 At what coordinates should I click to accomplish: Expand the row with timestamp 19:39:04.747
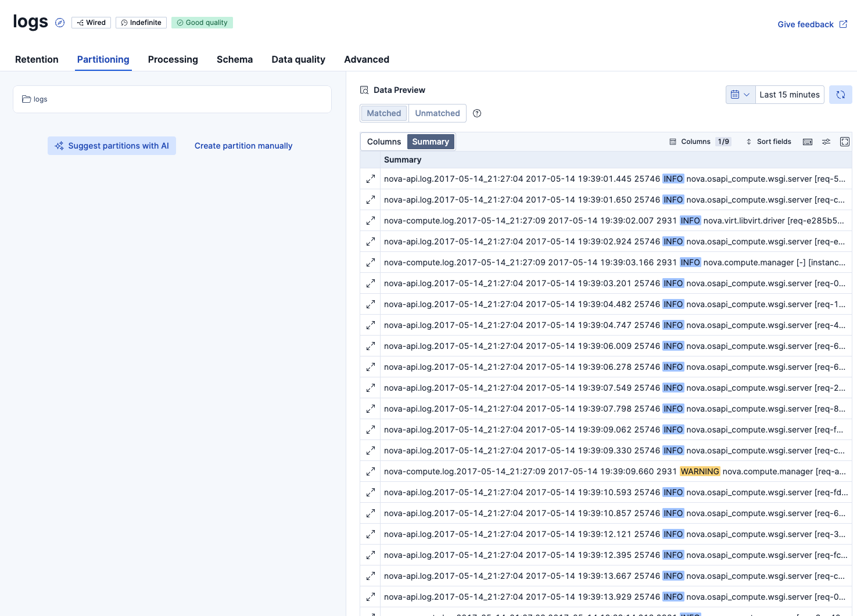[x=371, y=325]
